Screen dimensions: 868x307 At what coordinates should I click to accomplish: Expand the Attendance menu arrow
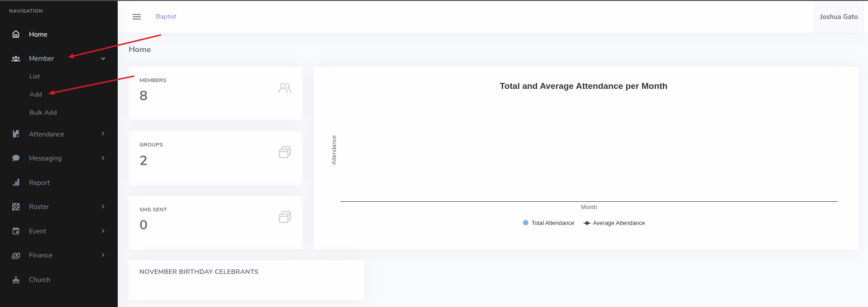103,134
